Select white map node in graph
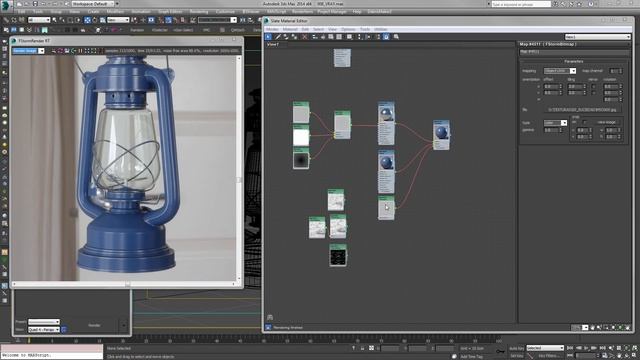The width and height of the screenshot is (640, 360). pos(301,136)
